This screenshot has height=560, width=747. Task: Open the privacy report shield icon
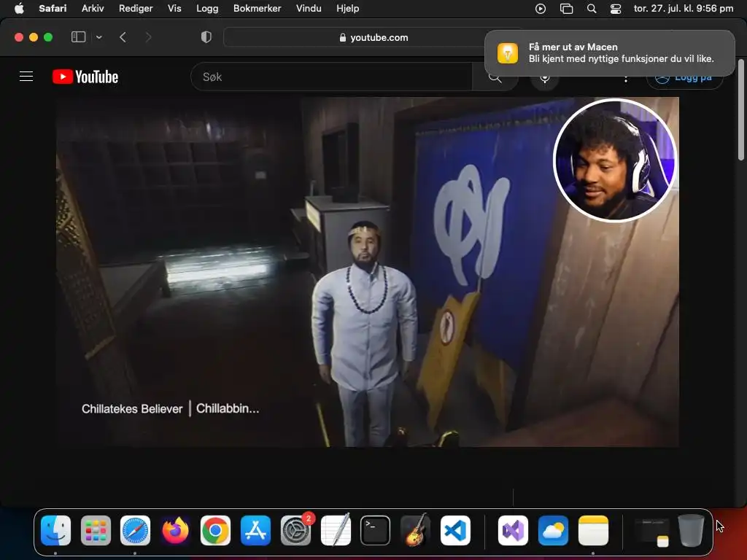click(206, 37)
